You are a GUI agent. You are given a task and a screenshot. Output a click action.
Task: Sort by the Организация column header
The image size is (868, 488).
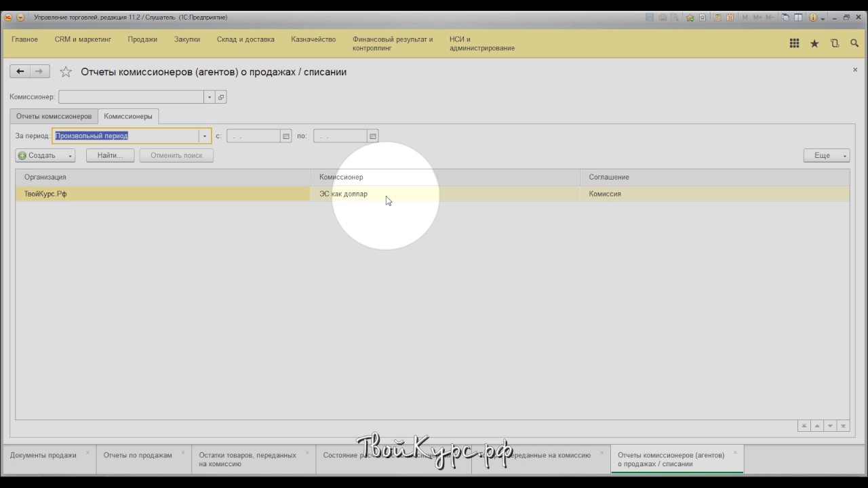163,178
